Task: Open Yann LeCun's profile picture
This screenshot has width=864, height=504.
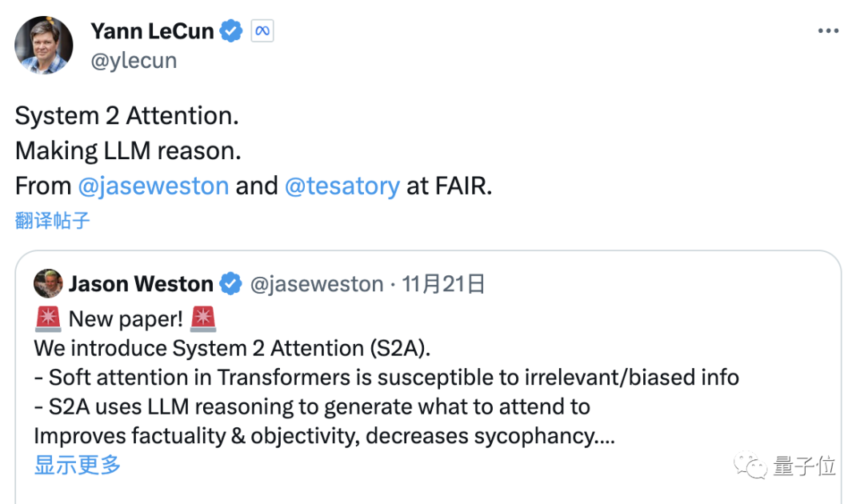Action: pyautogui.click(x=43, y=45)
